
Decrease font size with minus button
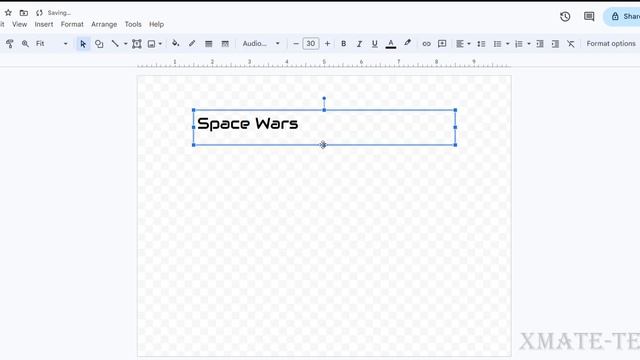coord(296,44)
